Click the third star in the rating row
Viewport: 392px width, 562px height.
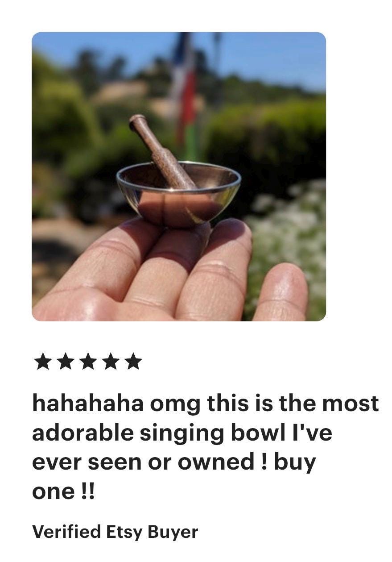click(x=88, y=362)
